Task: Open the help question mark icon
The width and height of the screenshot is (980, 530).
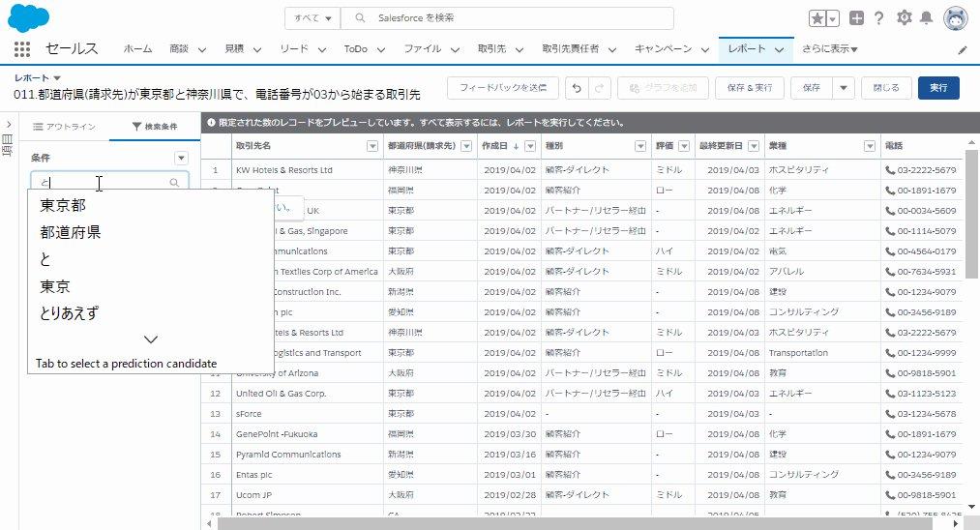Action: (878, 18)
